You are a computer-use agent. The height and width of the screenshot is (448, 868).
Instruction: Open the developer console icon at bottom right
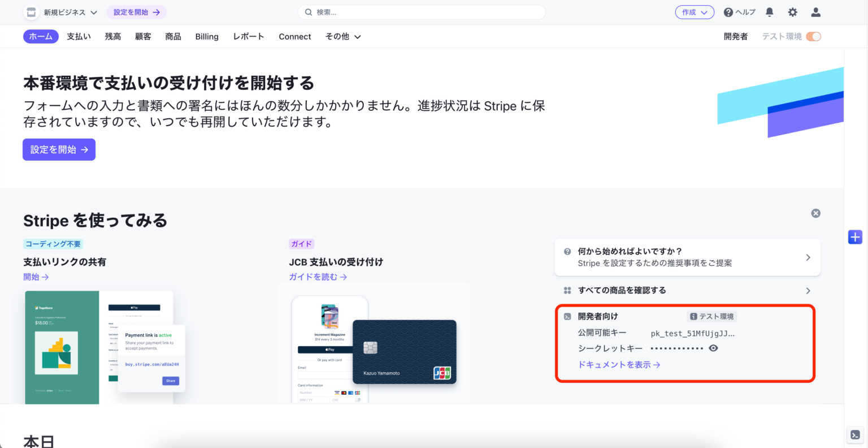(854, 434)
